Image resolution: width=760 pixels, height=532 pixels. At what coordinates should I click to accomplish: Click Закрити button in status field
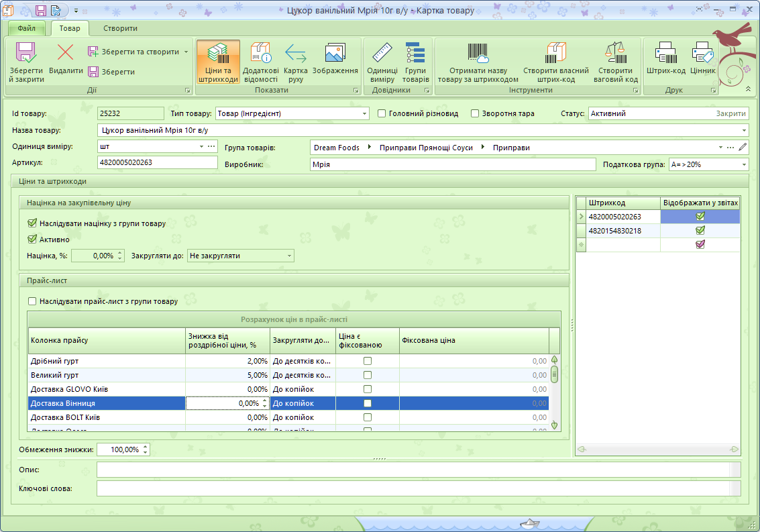click(730, 114)
